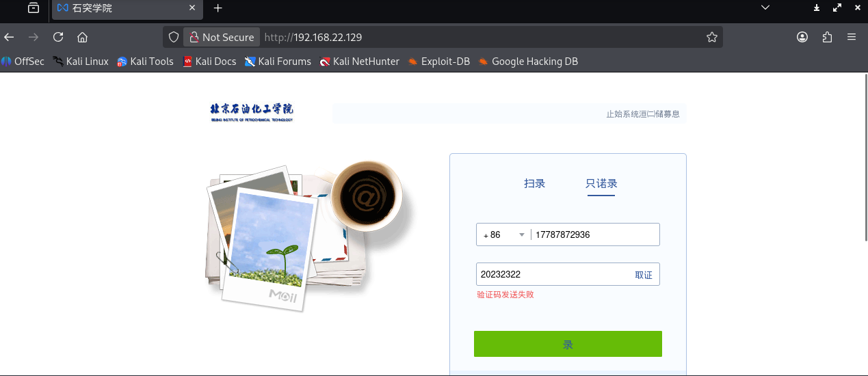Open the Firefox hamburger menu
The image size is (868, 376).
point(852,37)
